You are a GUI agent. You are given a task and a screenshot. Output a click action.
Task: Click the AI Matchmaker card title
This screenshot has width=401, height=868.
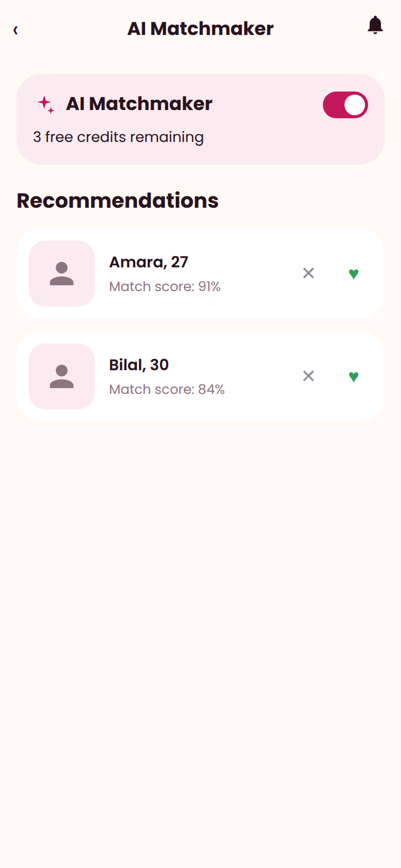tap(139, 104)
